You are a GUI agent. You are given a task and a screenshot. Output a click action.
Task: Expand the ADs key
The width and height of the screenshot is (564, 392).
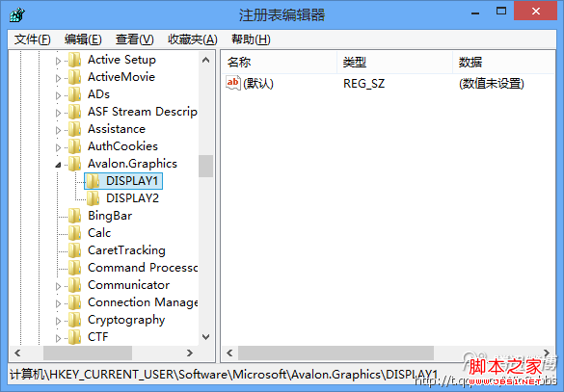58,95
